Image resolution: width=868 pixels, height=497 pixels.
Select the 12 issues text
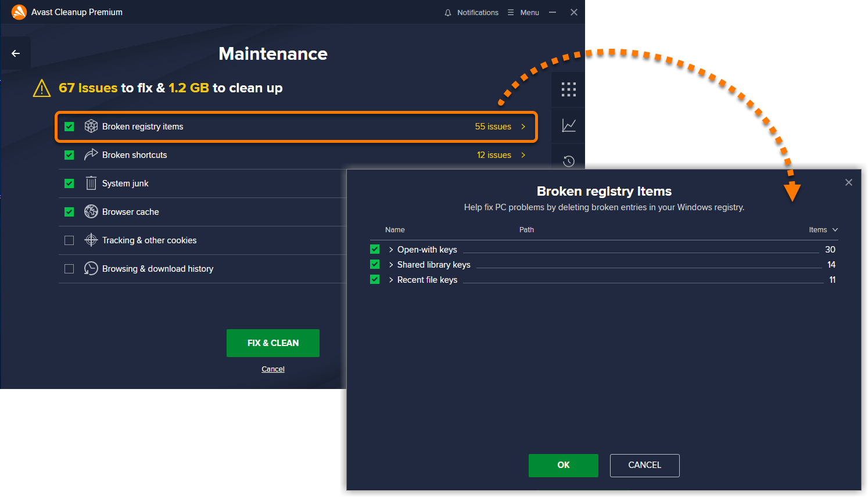494,155
